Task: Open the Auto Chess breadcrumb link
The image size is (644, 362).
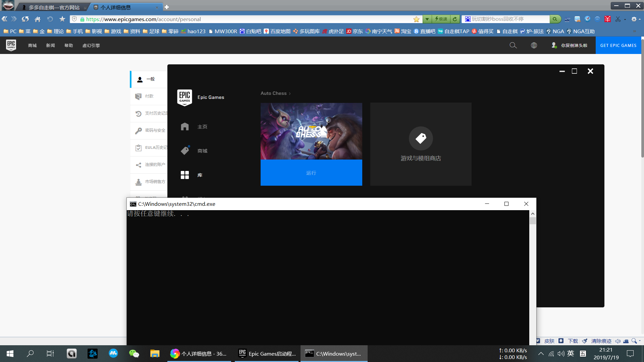Action: click(x=274, y=93)
